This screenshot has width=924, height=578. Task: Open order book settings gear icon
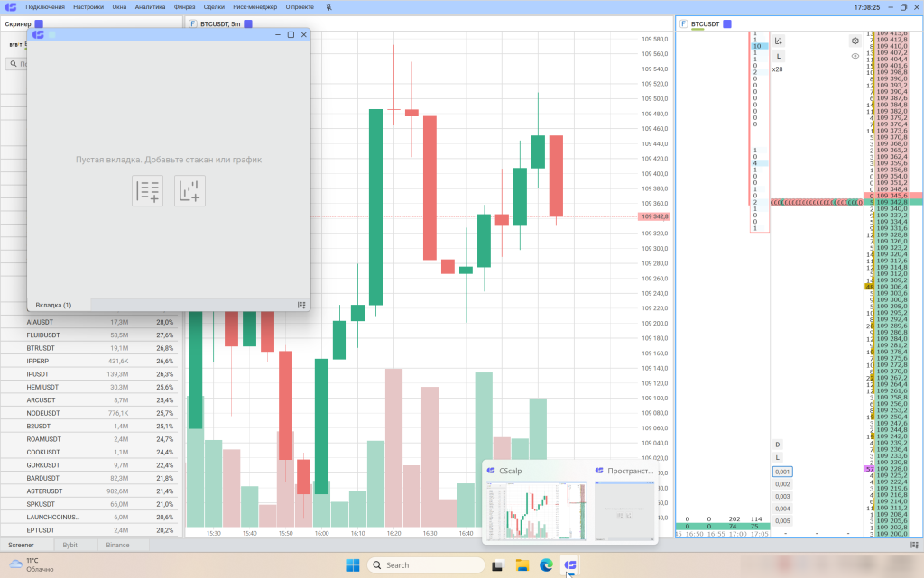855,41
